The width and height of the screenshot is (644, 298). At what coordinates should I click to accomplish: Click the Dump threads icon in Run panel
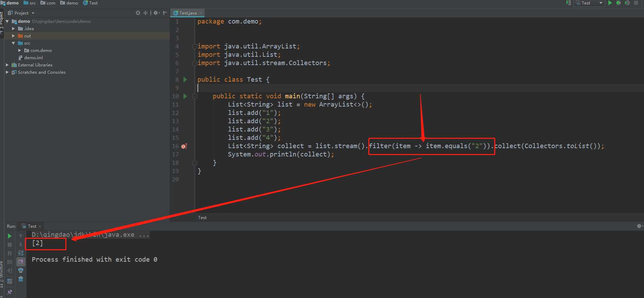[x=10, y=262]
